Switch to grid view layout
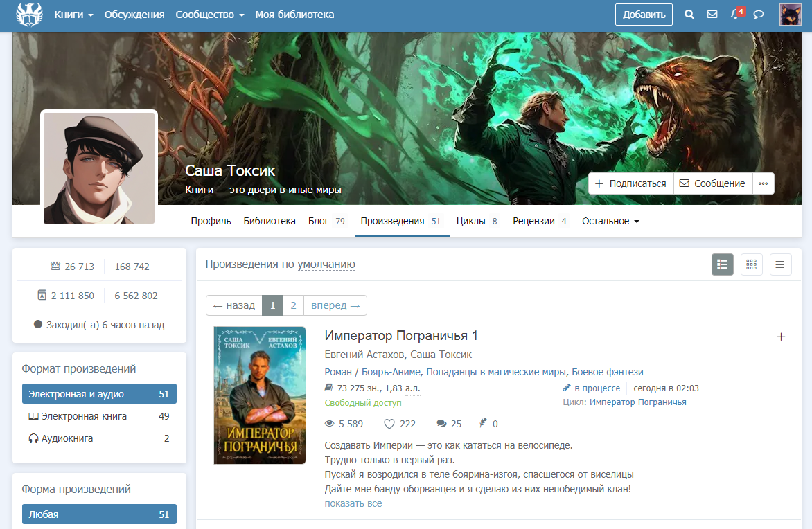The image size is (812, 529). point(752,264)
